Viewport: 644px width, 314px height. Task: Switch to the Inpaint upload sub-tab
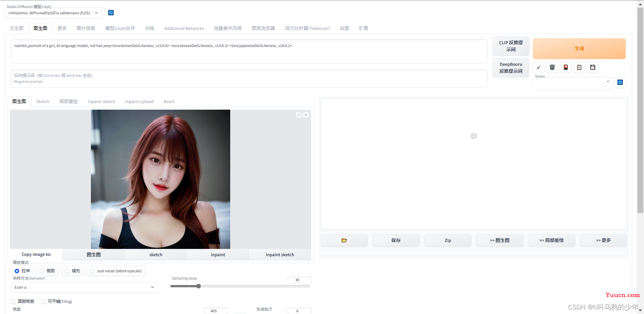click(x=139, y=102)
